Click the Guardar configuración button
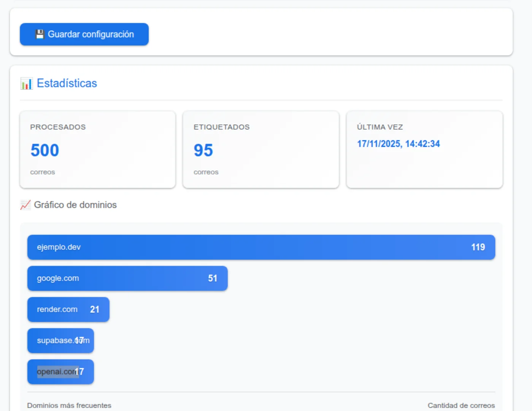The width and height of the screenshot is (532, 411). (x=84, y=34)
